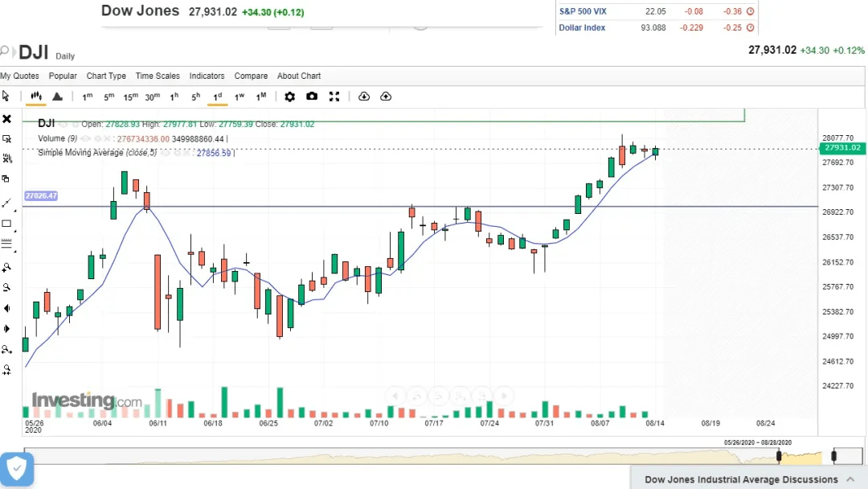
Task: Click the 08/14 date on time axis
Action: pyautogui.click(x=655, y=423)
